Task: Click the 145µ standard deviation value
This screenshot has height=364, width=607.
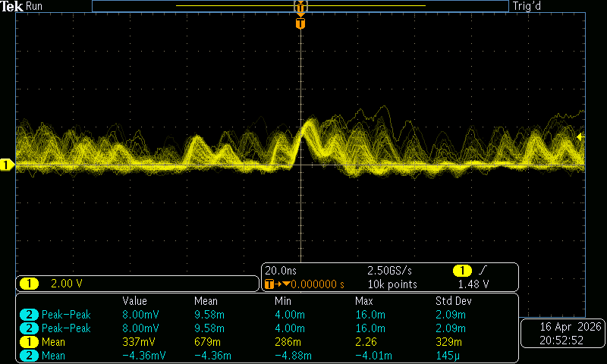Action: [x=448, y=356]
